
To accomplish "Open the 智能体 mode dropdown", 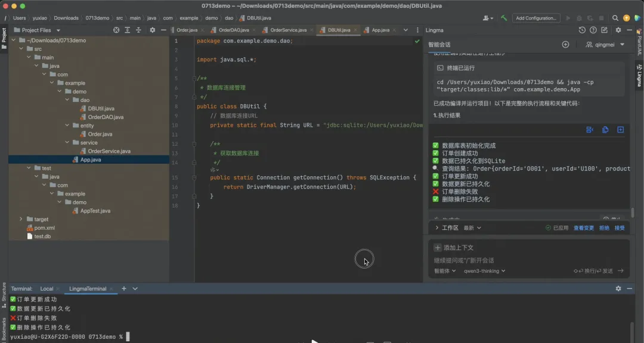I will (x=445, y=271).
